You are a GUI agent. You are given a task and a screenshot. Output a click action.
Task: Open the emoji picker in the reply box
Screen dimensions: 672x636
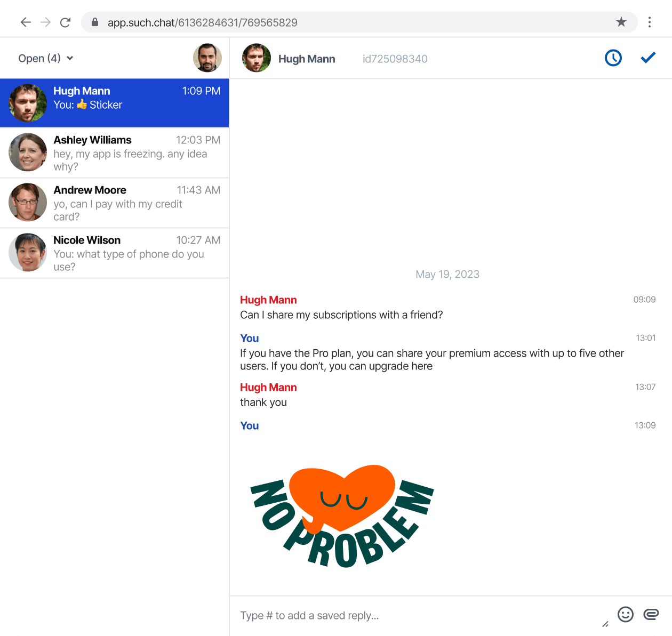[625, 614]
